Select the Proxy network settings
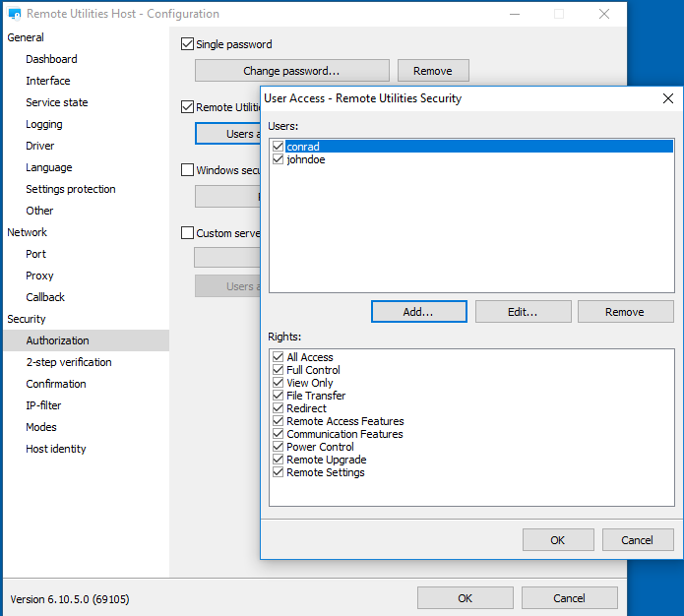Image resolution: width=684 pixels, height=616 pixels. pyautogui.click(x=39, y=276)
